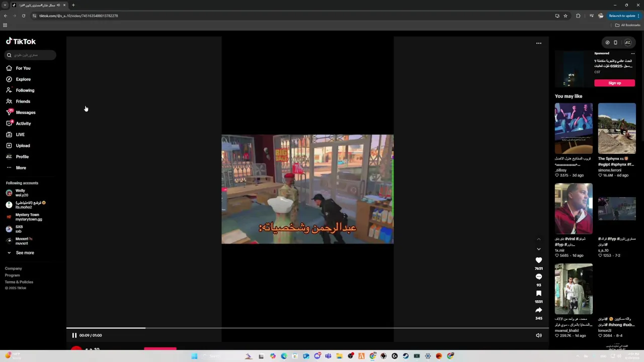Open the get app phone icon
The image size is (644, 362).
coord(615,42)
